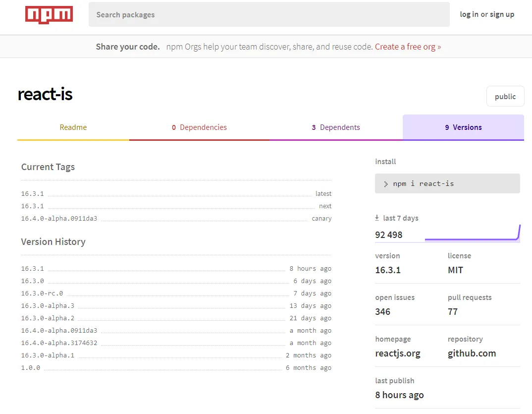Screen dimensions: 532x414
Task: Open the github.com repository link
Action: 472,354
